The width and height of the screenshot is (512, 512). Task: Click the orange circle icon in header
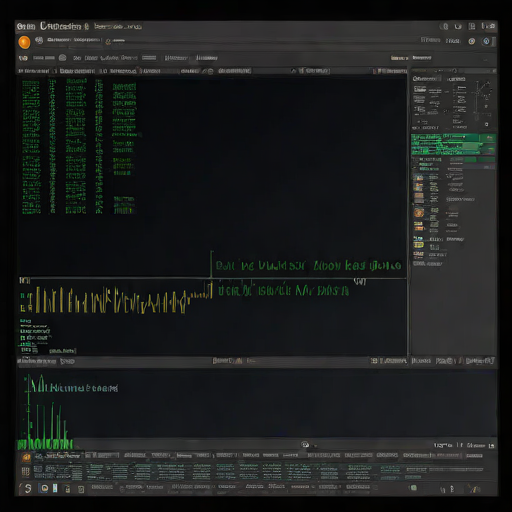tap(24, 42)
